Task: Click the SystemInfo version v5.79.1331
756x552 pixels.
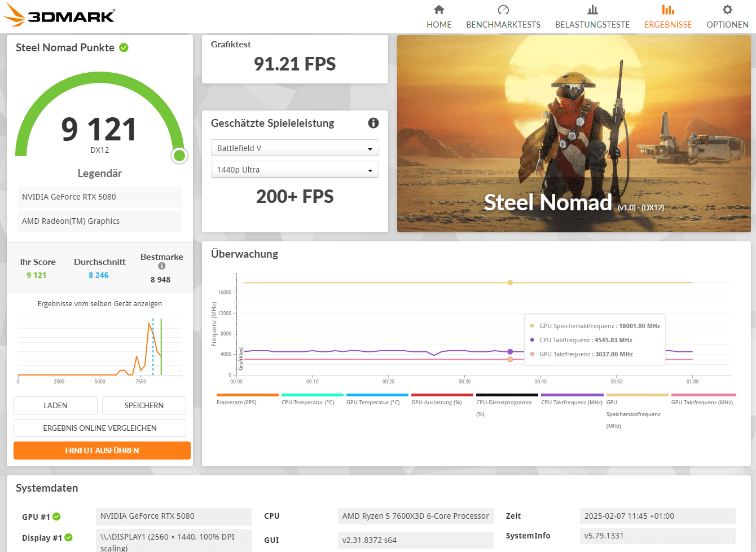Action: click(658, 536)
